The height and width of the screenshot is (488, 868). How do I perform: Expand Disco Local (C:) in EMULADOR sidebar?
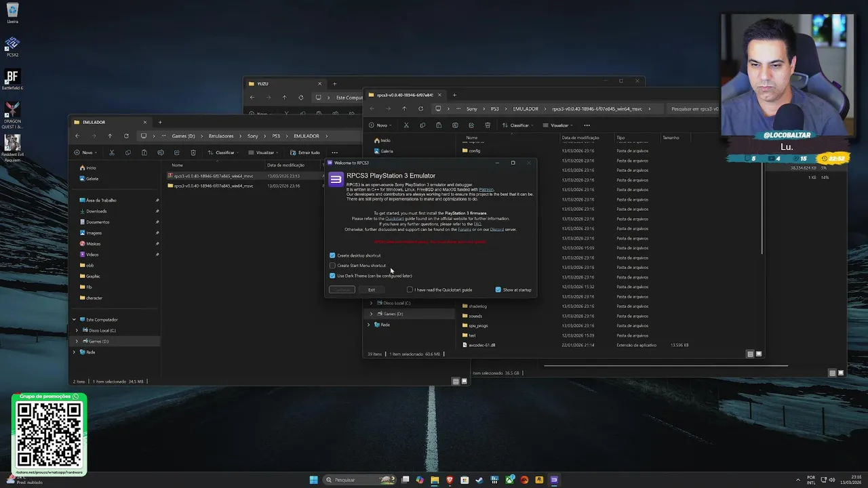point(77,331)
